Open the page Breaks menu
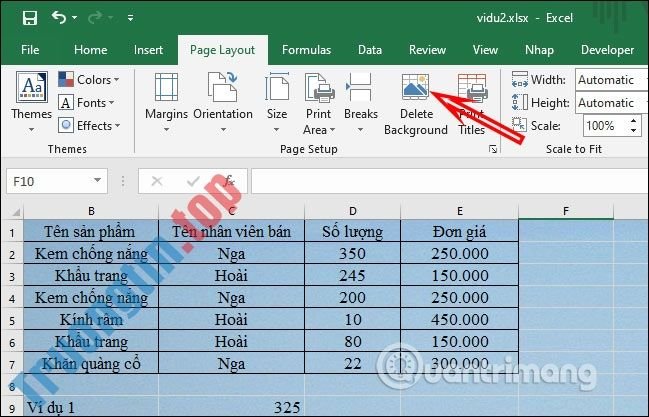649x417 pixels. pyautogui.click(x=361, y=102)
